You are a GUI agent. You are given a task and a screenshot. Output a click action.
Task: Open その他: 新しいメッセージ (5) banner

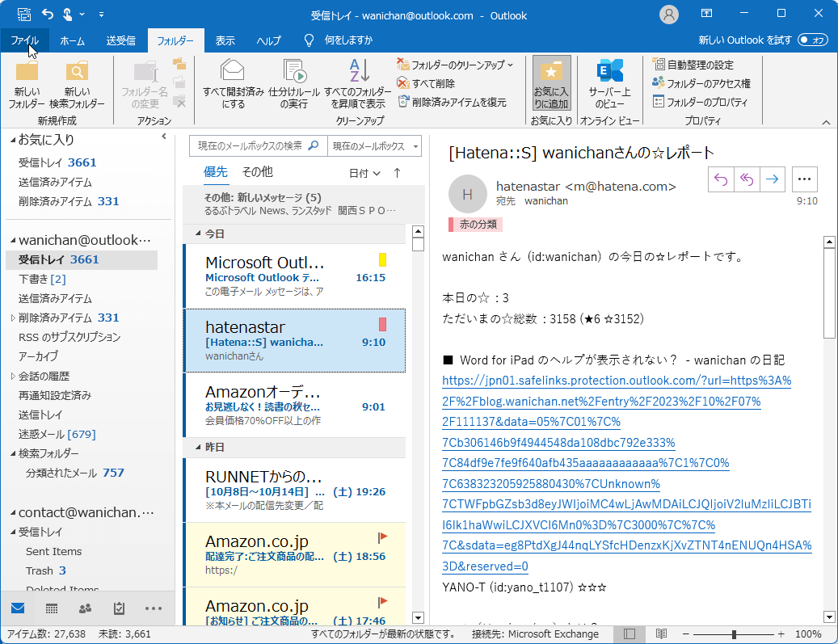pyautogui.click(x=304, y=204)
